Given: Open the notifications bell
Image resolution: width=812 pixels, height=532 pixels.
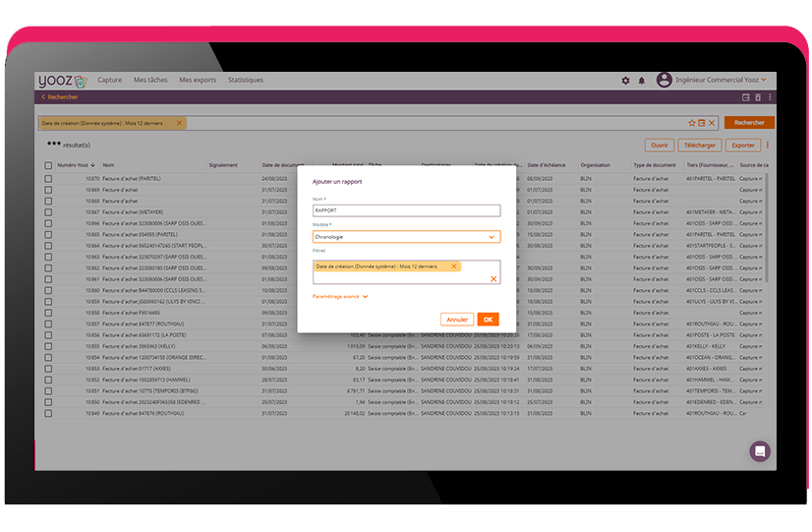Looking at the screenshot, I should click(641, 81).
